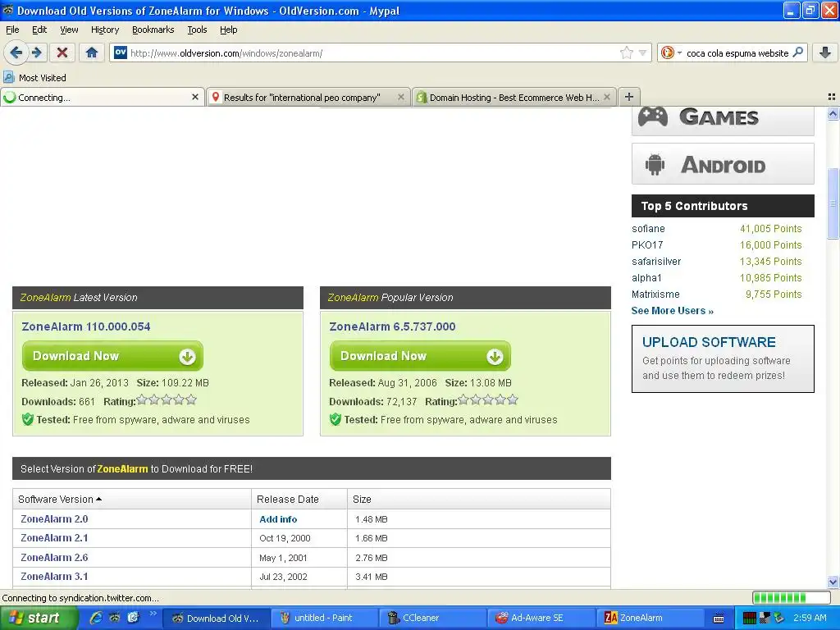Click the keyboard tray icon

pos(719,619)
